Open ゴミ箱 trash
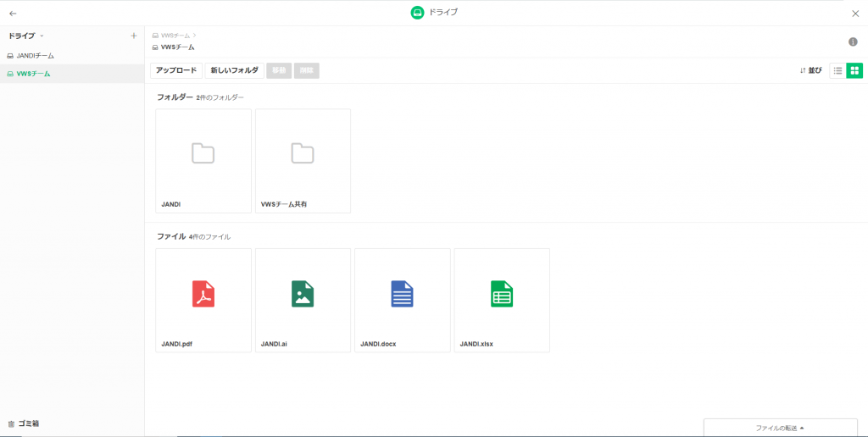 pyautogui.click(x=23, y=423)
